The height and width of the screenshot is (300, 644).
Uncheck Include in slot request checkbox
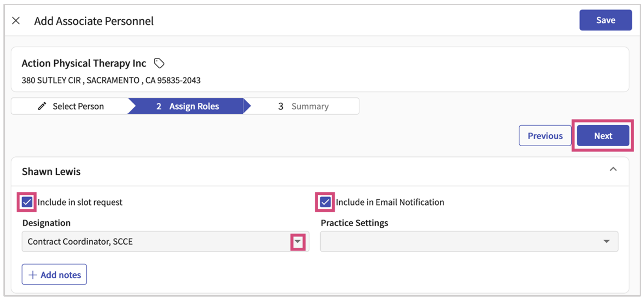click(x=27, y=202)
